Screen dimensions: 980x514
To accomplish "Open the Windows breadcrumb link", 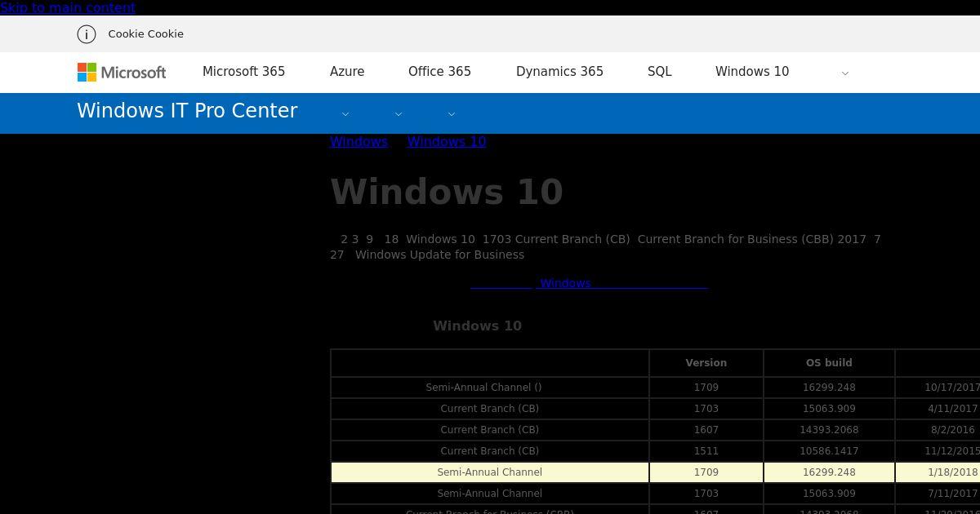I will click(x=359, y=141).
